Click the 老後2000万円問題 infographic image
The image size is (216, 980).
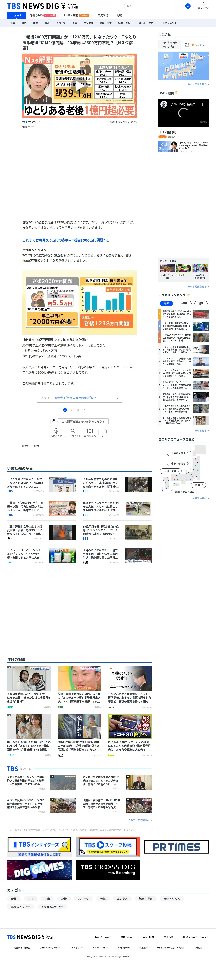pyautogui.click(x=79, y=303)
